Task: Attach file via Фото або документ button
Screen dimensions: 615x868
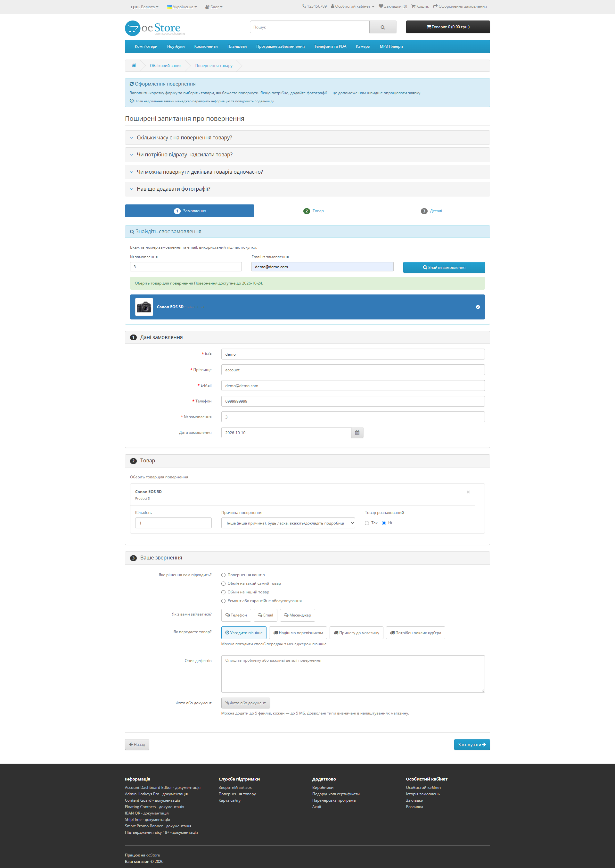Action: click(x=245, y=703)
